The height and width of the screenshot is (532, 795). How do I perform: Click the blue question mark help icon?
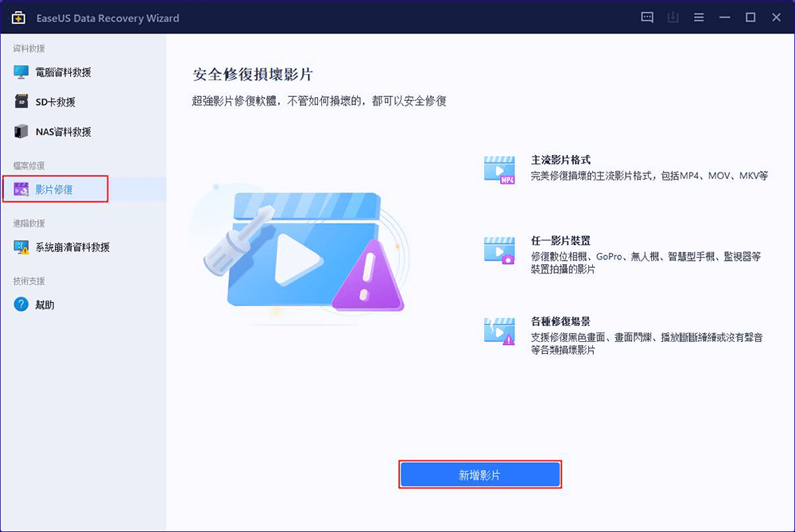(x=21, y=305)
